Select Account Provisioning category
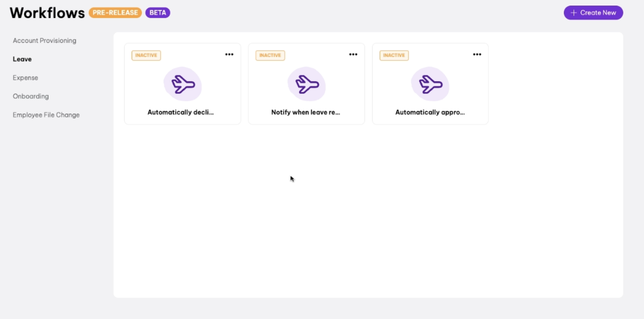 [45, 41]
